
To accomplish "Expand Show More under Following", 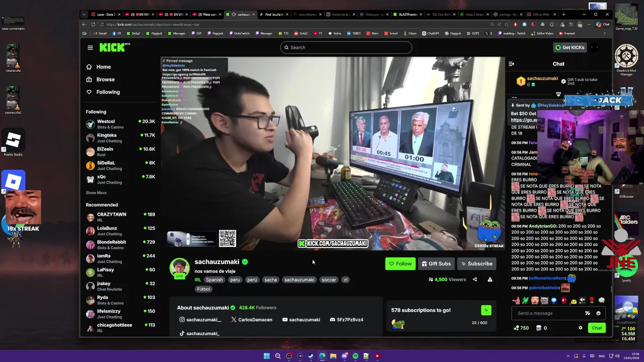I will point(96,193).
